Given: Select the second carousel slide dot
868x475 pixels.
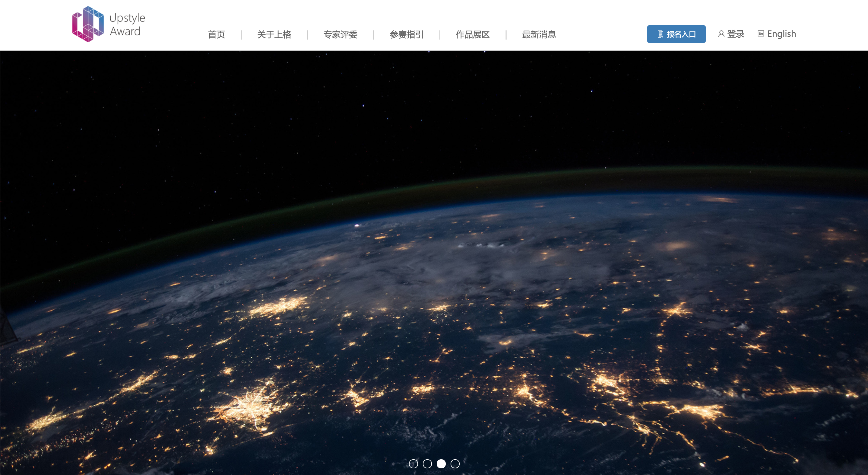Looking at the screenshot, I should point(427,464).
